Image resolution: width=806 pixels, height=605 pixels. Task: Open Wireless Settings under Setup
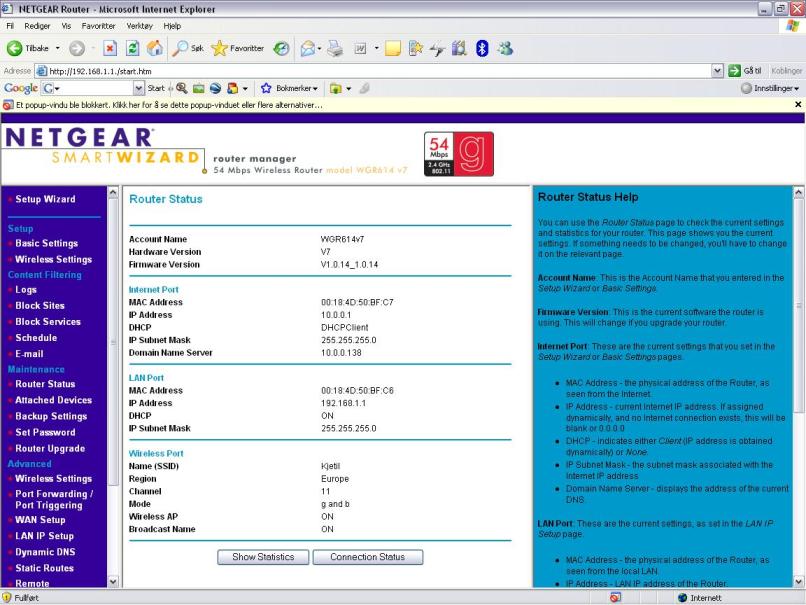(53, 259)
